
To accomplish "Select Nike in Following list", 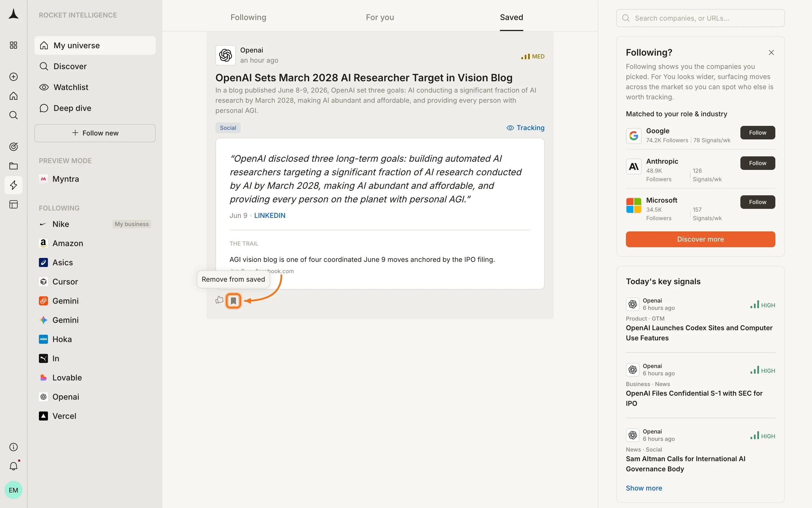I will tap(95, 224).
